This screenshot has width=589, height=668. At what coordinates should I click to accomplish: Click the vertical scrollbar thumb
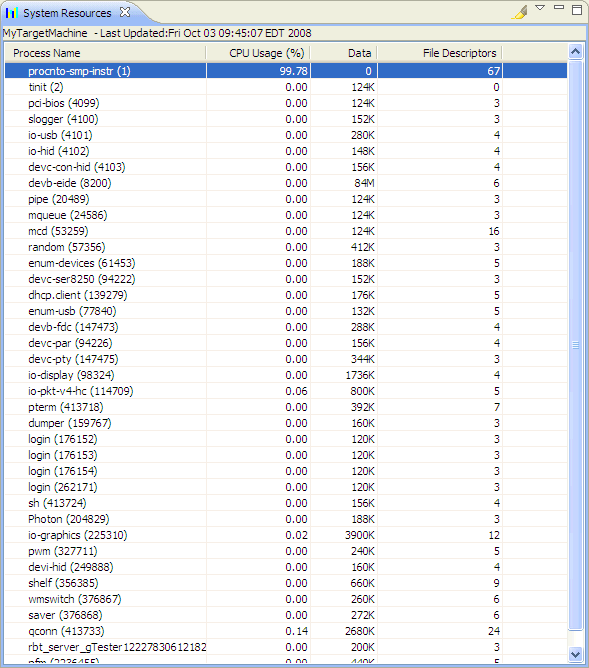point(575,345)
